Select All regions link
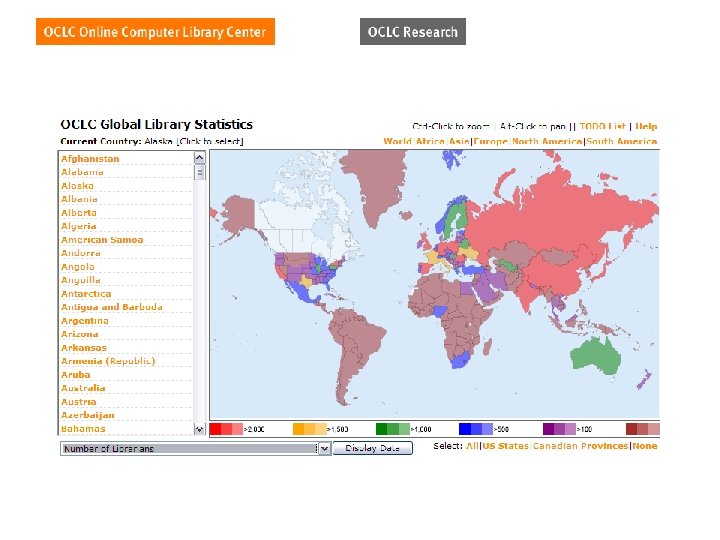Screen dimensions: 720x540 [472, 446]
